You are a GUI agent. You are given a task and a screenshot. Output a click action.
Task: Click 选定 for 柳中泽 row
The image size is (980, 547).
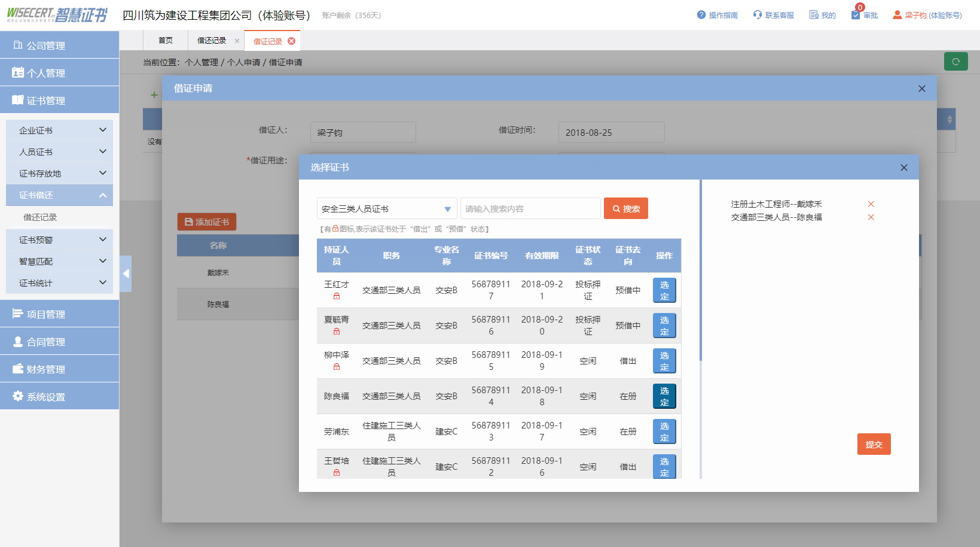point(664,361)
